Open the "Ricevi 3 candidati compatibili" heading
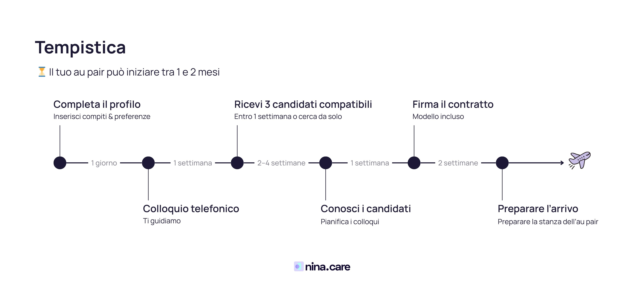This screenshot has height=306, width=644. pyautogui.click(x=303, y=104)
